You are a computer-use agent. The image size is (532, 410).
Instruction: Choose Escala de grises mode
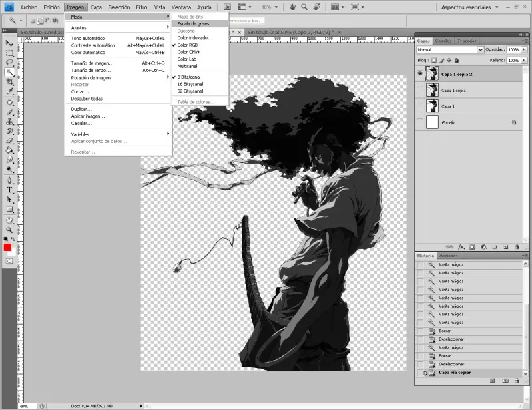[200, 23]
